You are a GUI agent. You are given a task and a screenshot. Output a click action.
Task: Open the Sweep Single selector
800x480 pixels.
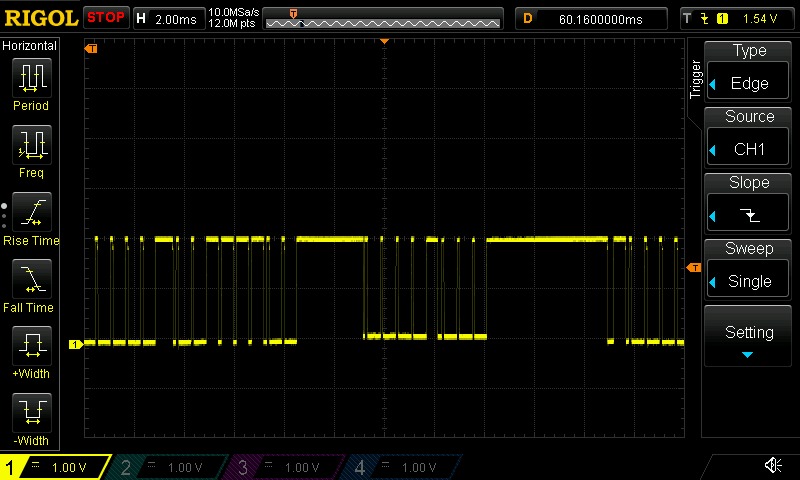point(749,270)
